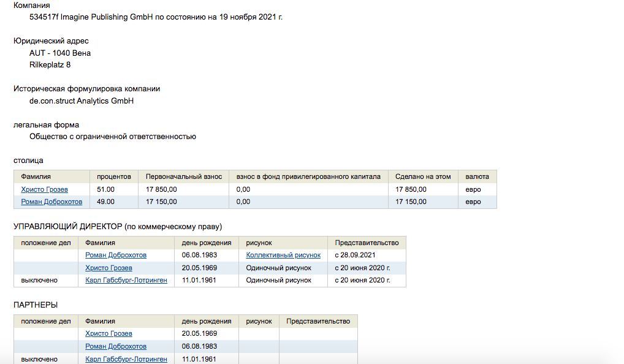Click 'с 20 июня 2020 г.' in Христо Грозев row
This screenshot has width=624, height=364.
[x=362, y=268]
